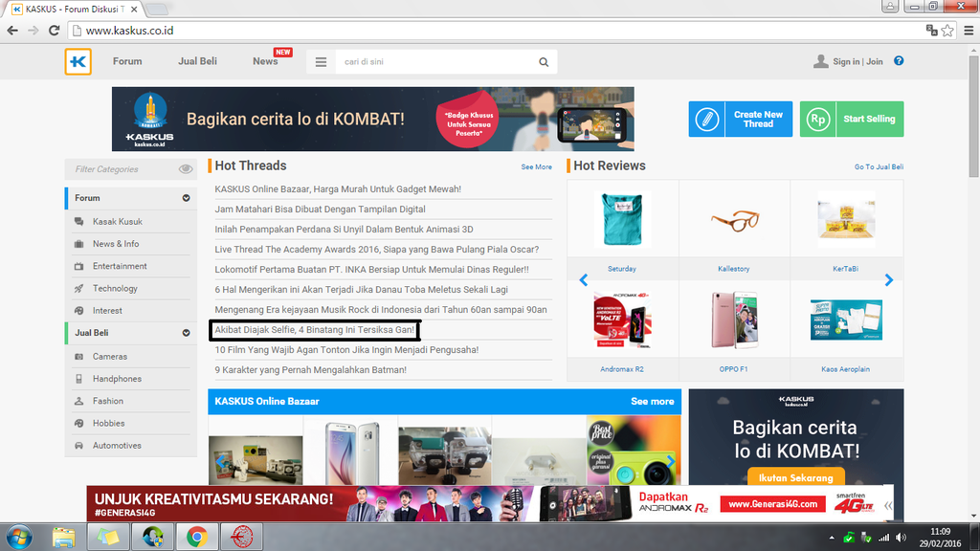
Task: Click the search magnifier icon
Action: 544,62
